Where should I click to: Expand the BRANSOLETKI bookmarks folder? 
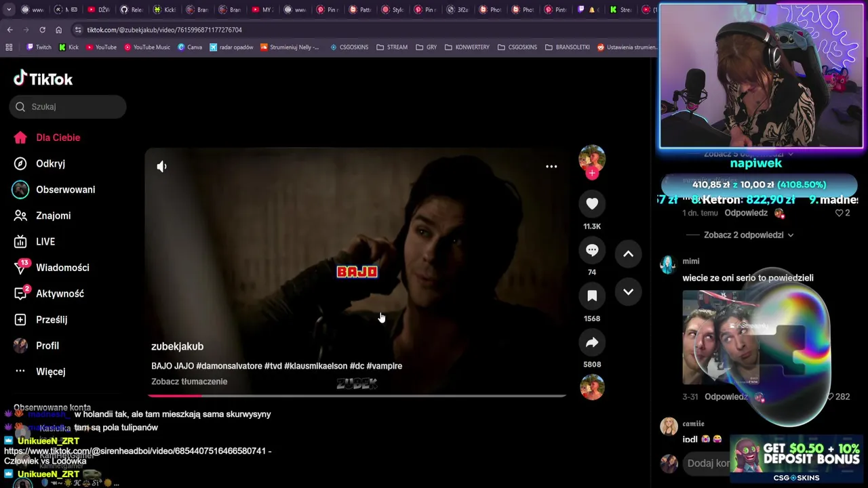568,47
